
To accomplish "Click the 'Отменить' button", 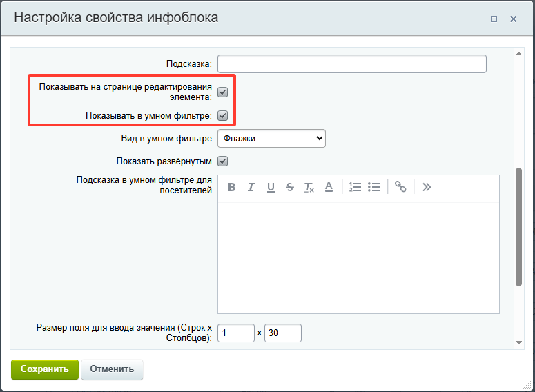I will [x=112, y=369].
